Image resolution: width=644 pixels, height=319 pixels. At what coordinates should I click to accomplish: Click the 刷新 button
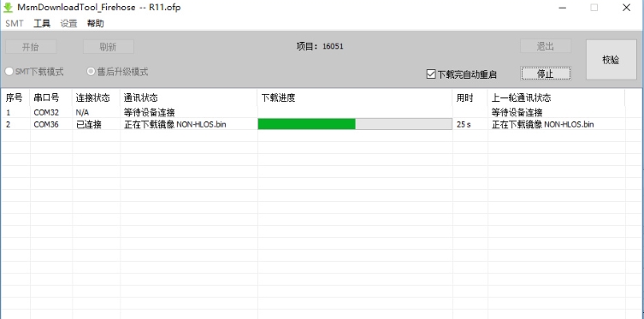point(109,47)
